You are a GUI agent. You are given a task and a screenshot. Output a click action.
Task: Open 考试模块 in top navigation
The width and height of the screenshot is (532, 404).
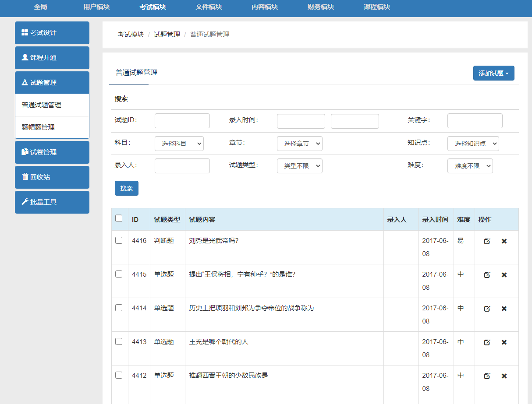tap(153, 7)
